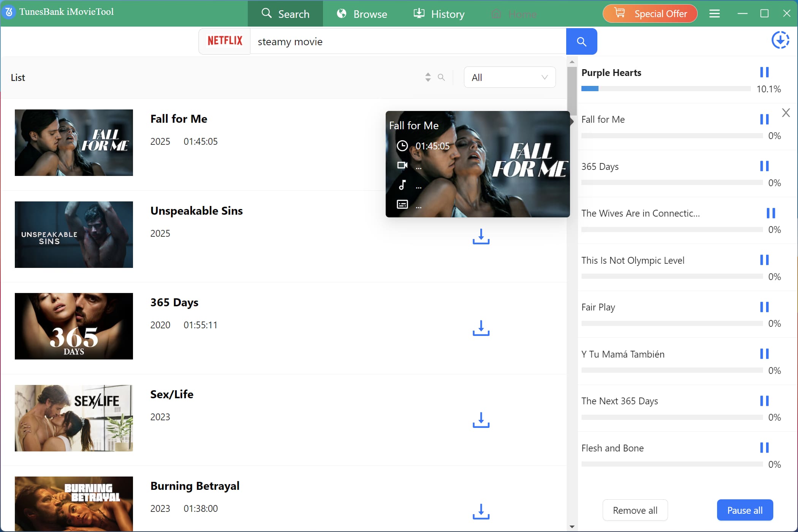
Task: Open the download queue circular icon
Action: click(780, 40)
